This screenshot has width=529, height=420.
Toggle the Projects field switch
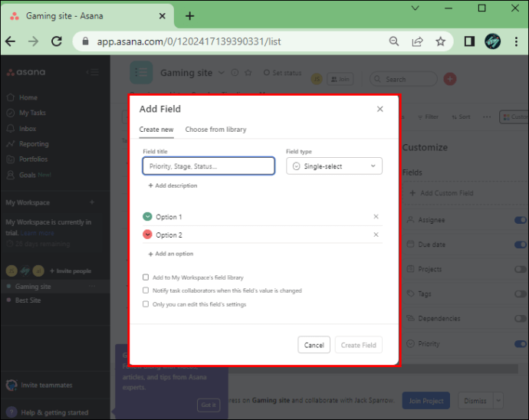point(521,269)
